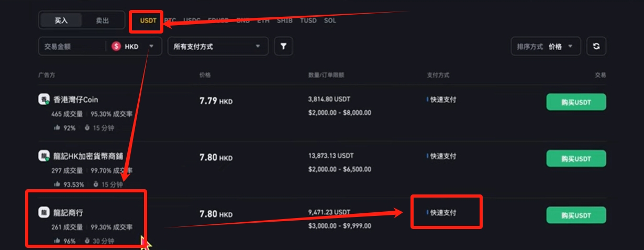Click the refresh icon button
Viewport: 644px width, 250px height.
[x=596, y=46]
